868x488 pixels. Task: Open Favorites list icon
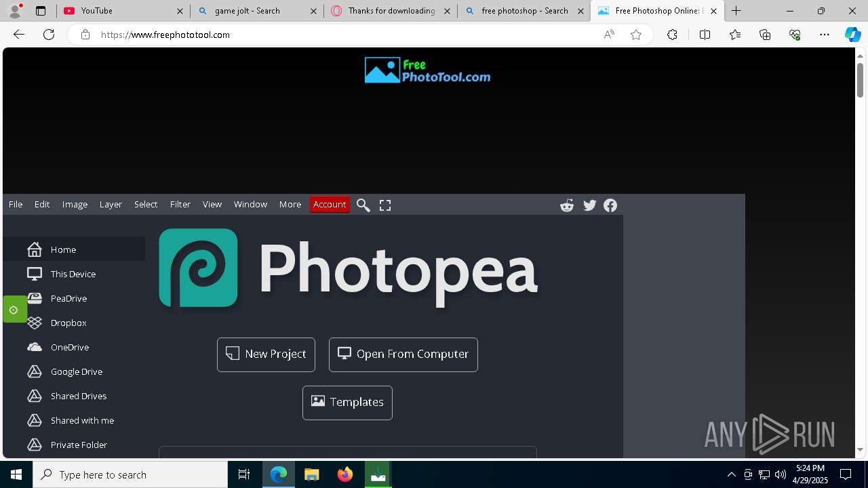735,35
